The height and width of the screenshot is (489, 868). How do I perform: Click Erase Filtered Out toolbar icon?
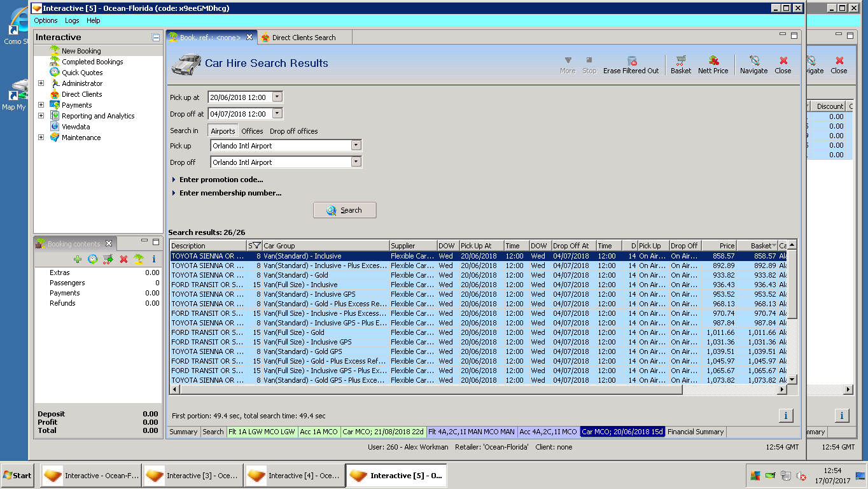pos(631,60)
